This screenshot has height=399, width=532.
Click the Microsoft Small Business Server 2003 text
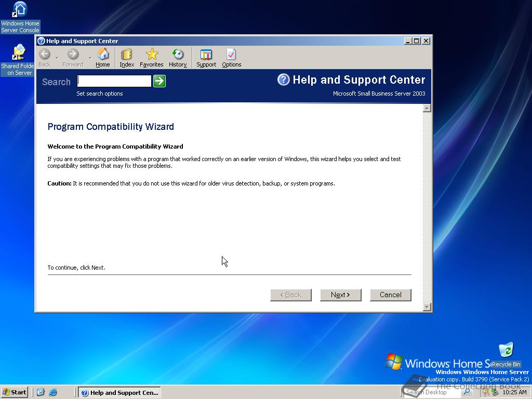(x=379, y=94)
